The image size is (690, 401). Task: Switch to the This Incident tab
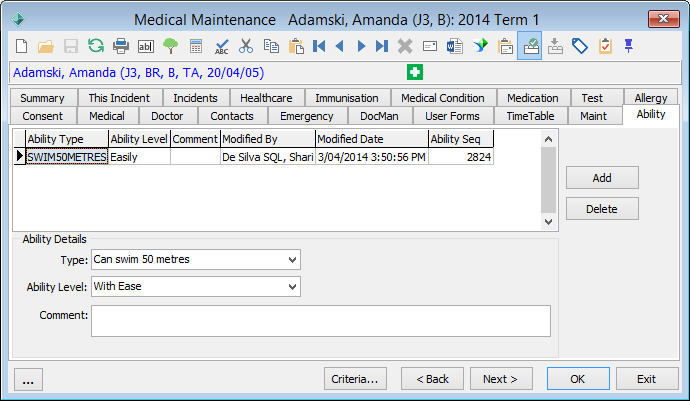(x=119, y=98)
